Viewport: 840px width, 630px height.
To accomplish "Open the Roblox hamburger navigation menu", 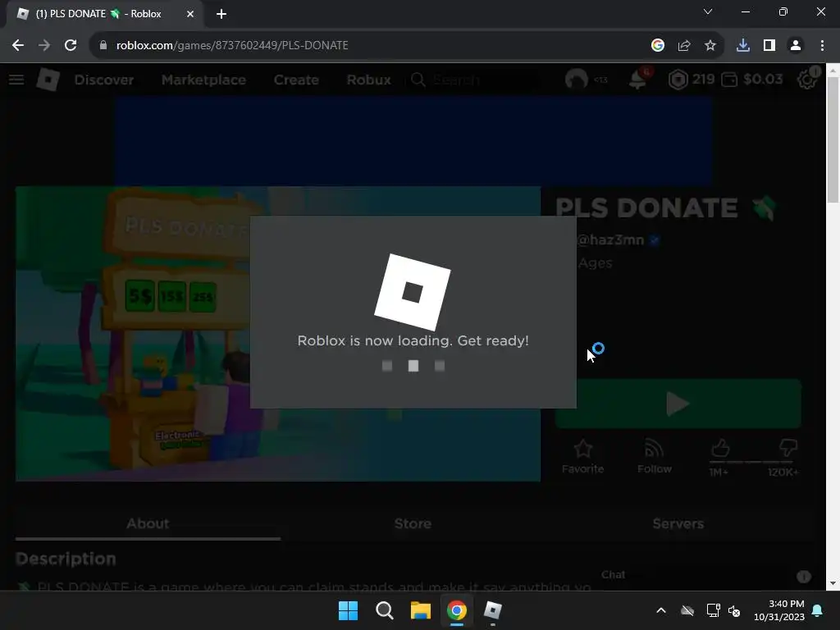I will coord(16,80).
